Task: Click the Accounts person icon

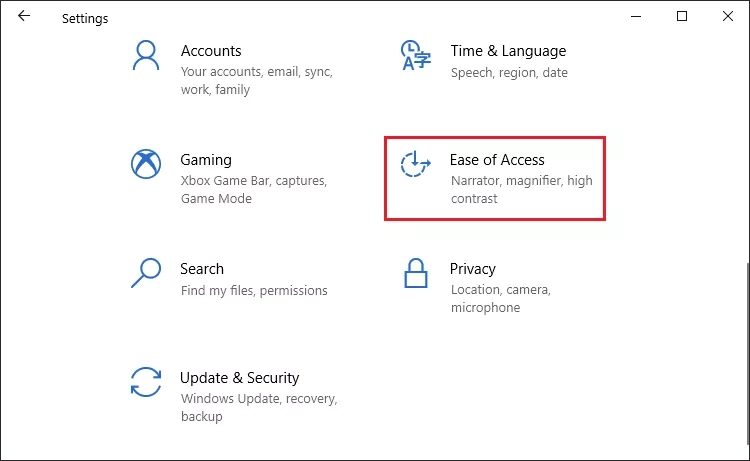Action: 146,55
